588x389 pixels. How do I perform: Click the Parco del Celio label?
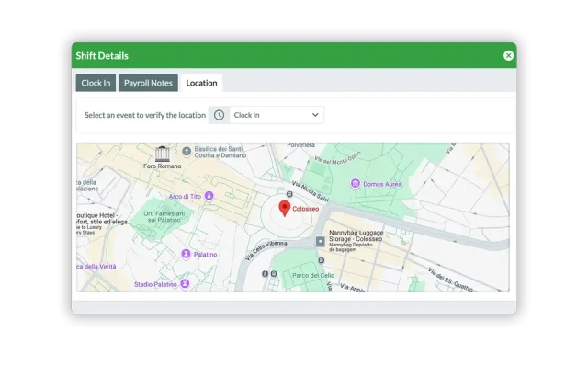click(x=313, y=275)
